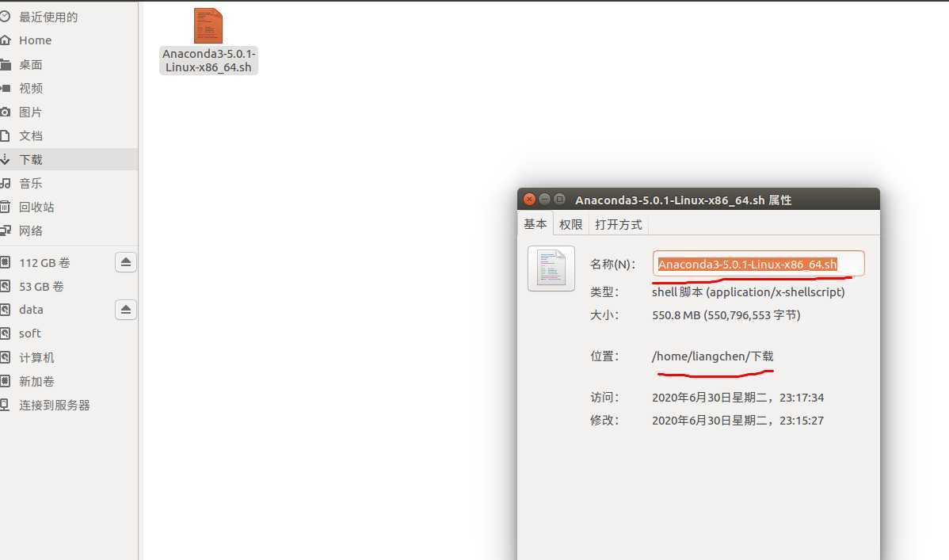This screenshot has height=560, width=949.
Task: Open the Music (音乐) folder
Action: pos(68,183)
